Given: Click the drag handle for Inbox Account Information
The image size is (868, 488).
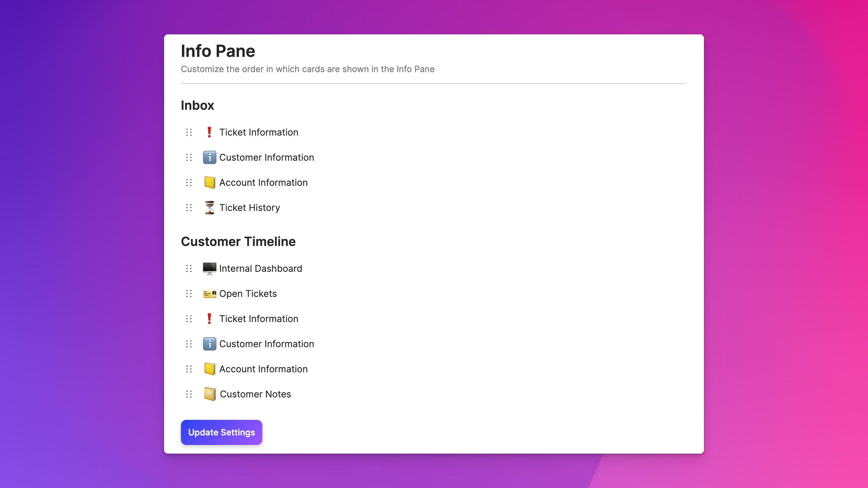Looking at the screenshot, I should (x=189, y=183).
